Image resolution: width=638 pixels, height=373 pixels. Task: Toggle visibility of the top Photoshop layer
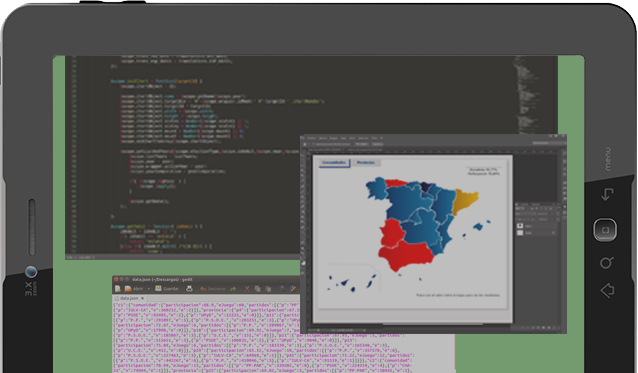[520, 226]
